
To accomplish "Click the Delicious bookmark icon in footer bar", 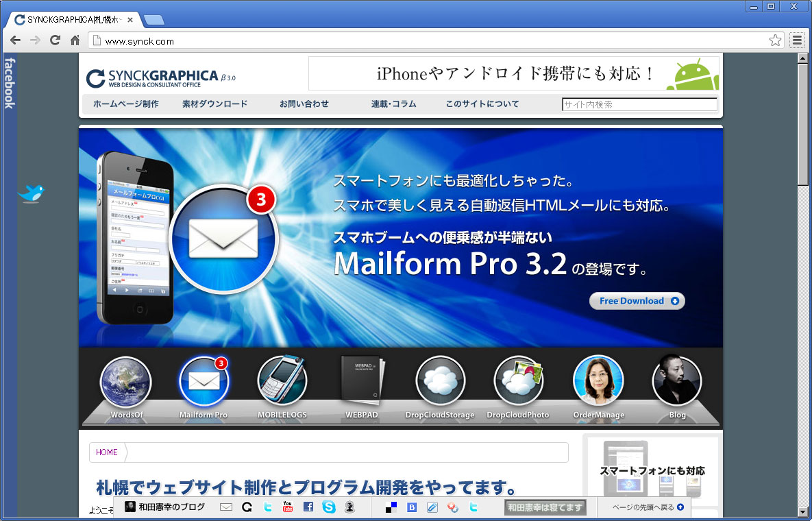I will (x=391, y=507).
